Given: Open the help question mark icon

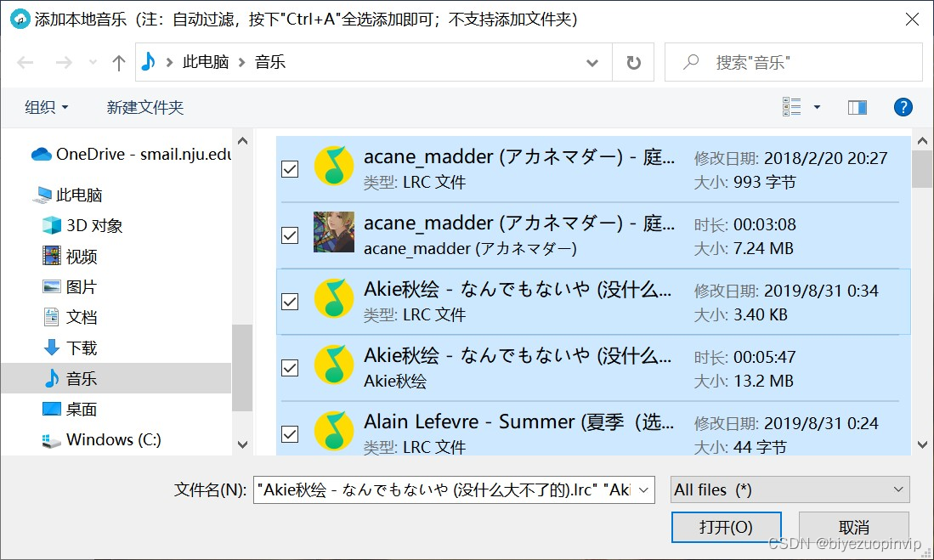Looking at the screenshot, I should [903, 107].
